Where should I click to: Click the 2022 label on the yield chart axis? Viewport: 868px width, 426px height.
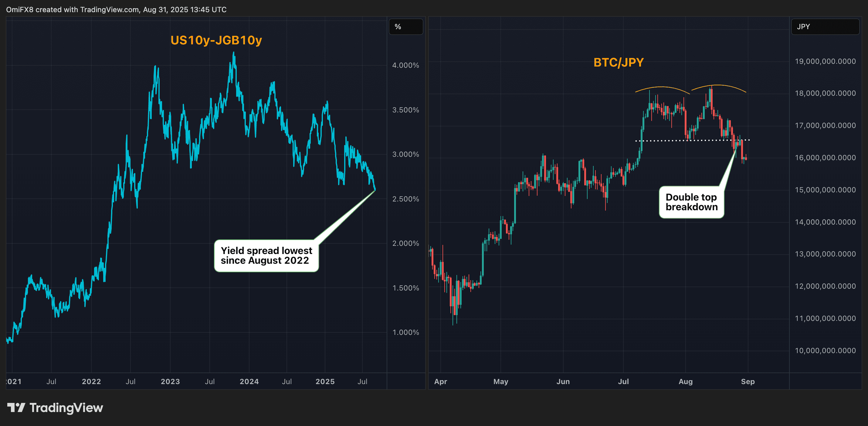tap(91, 381)
